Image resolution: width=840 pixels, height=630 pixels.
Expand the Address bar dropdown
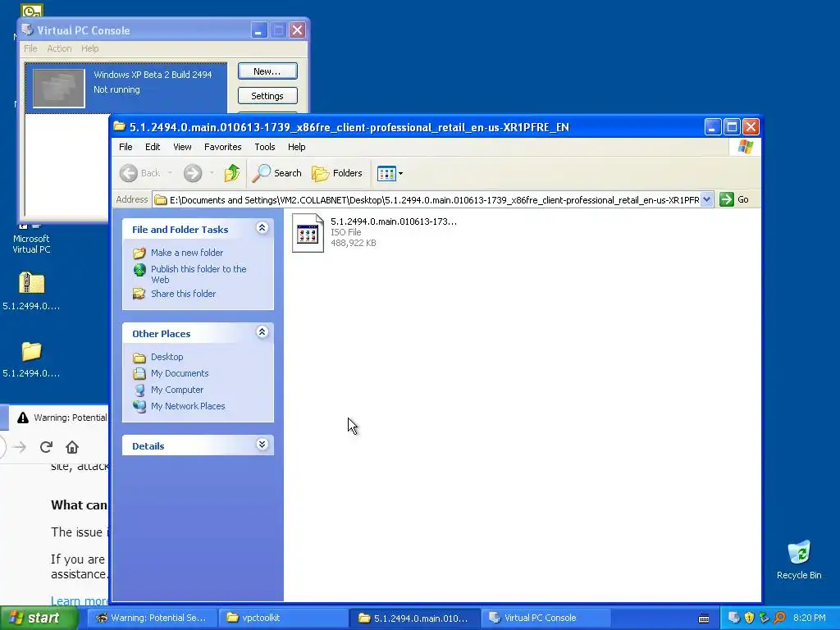(706, 200)
